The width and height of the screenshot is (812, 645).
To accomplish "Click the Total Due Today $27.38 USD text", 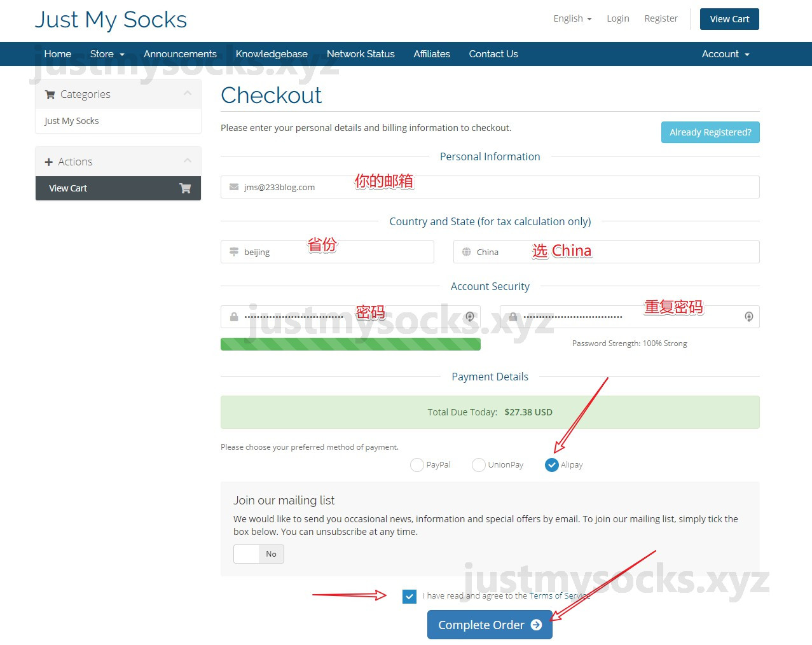I will coord(490,412).
